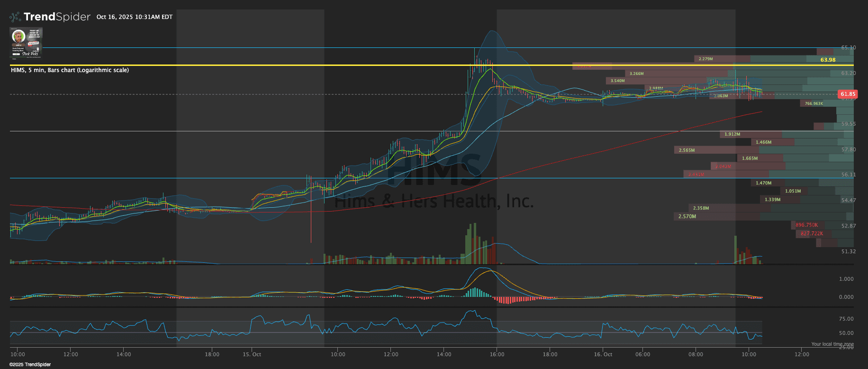Click the '15. Oct' date marker on time axis
The image size is (868, 369).
(x=252, y=354)
